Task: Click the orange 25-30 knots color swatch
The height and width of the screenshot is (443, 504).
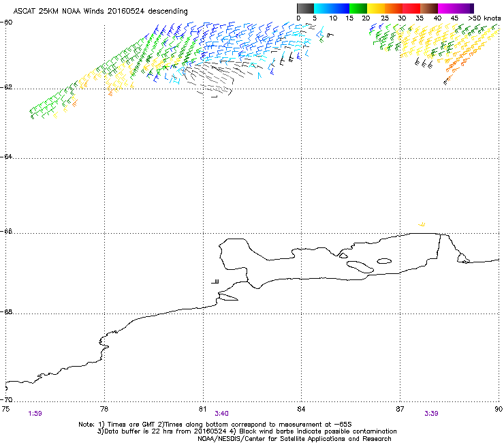Action: [394, 8]
